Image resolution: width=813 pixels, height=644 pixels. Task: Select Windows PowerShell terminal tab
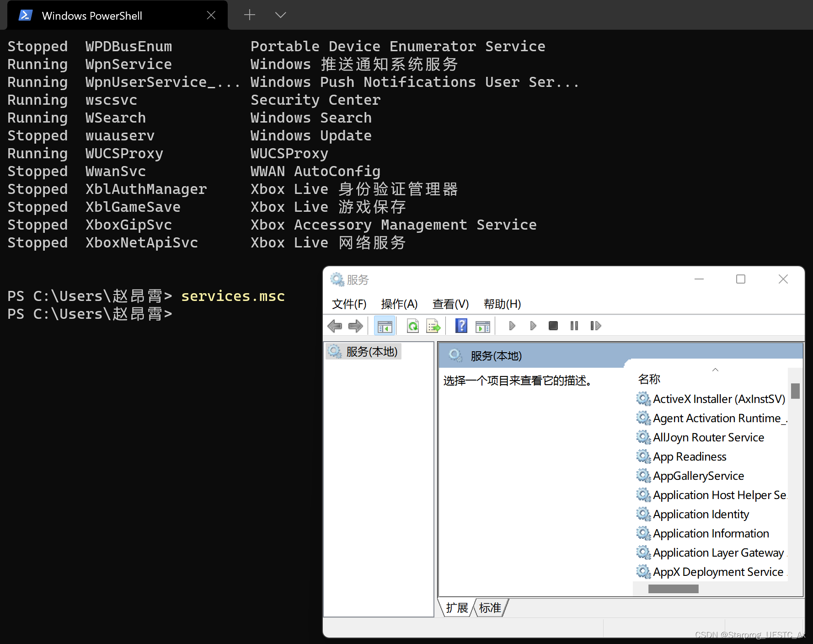tap(118, 16)
